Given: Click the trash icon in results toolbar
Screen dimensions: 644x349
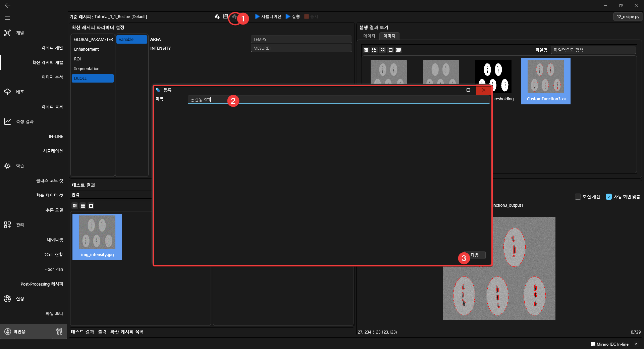Looking at the screenshot, I should pos(366,50).
